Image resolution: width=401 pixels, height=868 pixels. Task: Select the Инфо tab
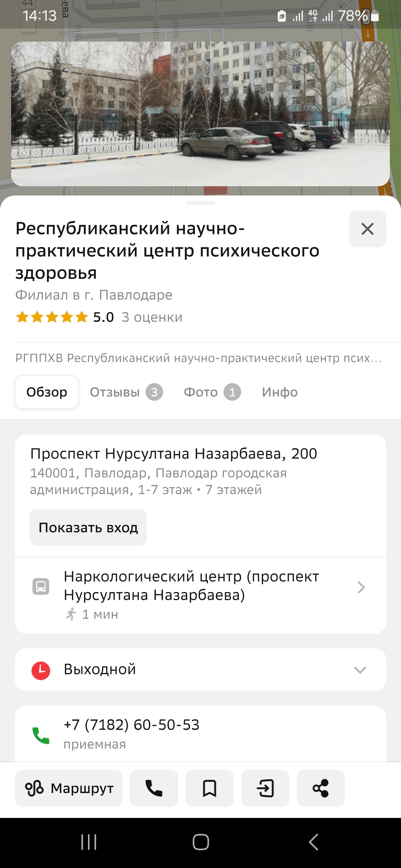(280, 392)
